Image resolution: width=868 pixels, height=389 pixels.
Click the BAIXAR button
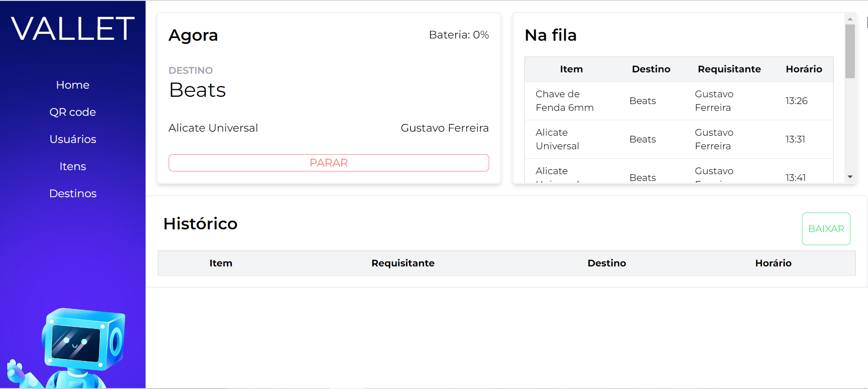[826, 229]
